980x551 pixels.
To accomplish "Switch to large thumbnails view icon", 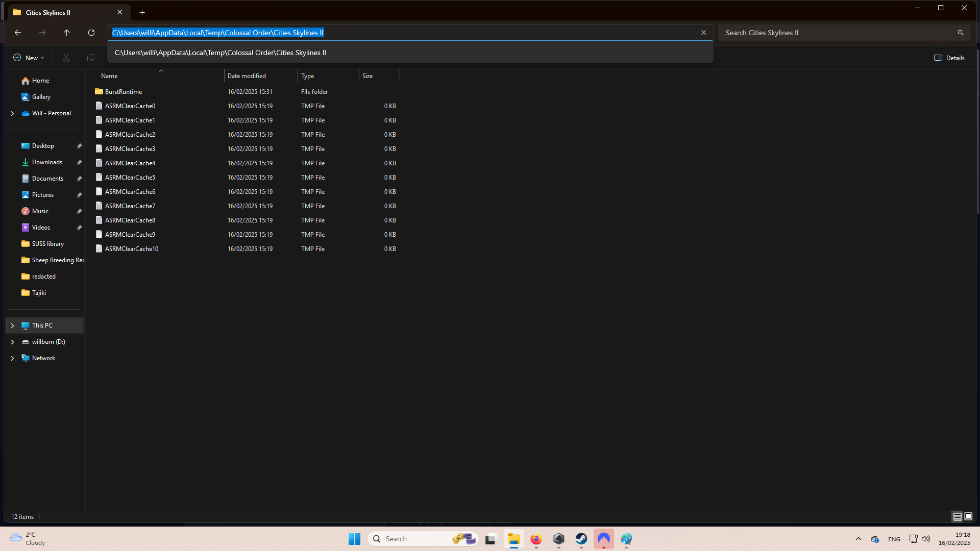I will 968,516.
